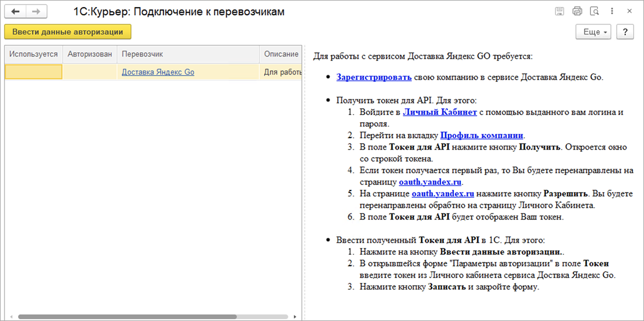Viewport: 644px width, 321px height.
Task: Open the Профиль компании hyperlink
Action: tap(482, 135)
